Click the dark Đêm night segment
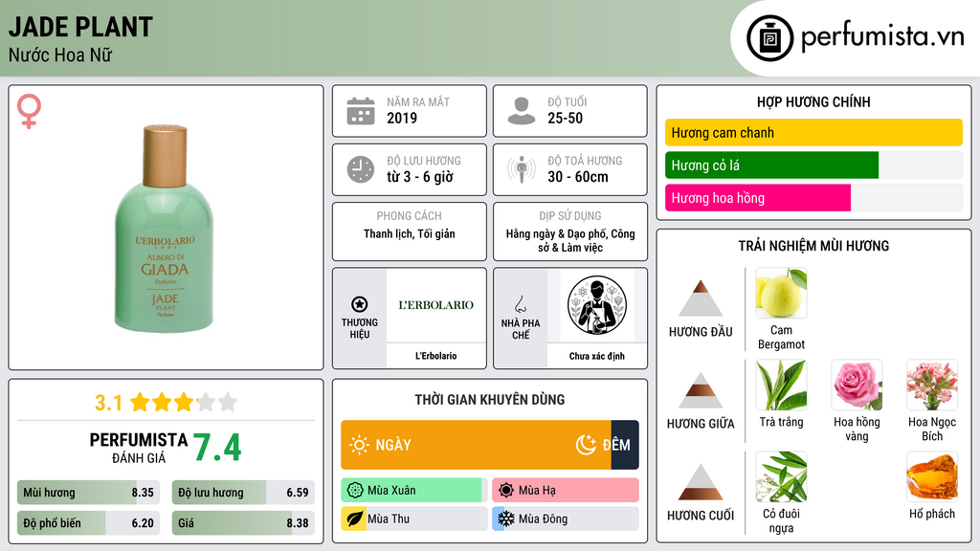This screenshot has width=980, height=551. [625, 445]
